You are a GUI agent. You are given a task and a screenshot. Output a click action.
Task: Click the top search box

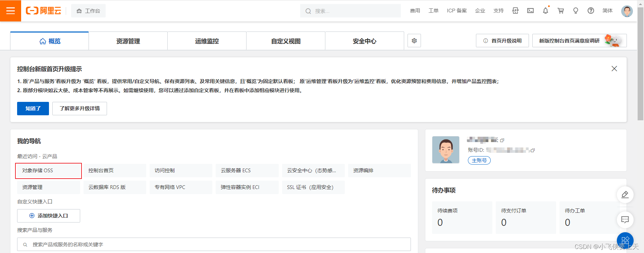(x=351, y=11)
